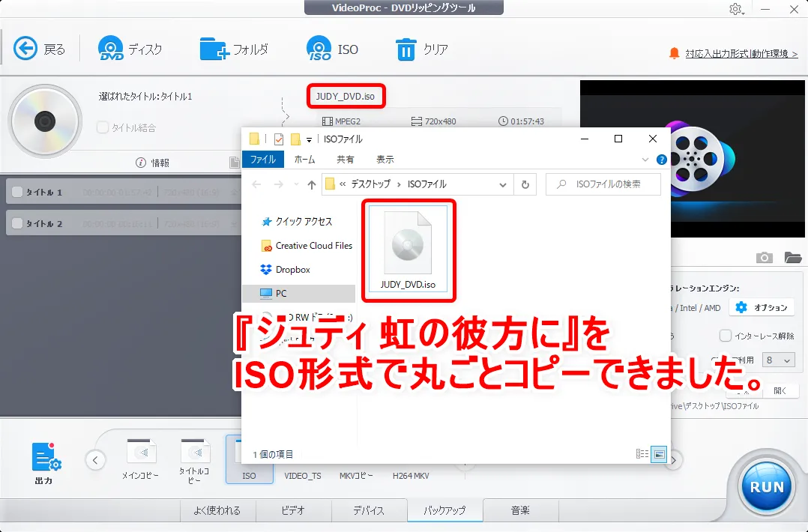Toggle インターレース解除 checkbox
808x532 pixels.
[725, 336]
